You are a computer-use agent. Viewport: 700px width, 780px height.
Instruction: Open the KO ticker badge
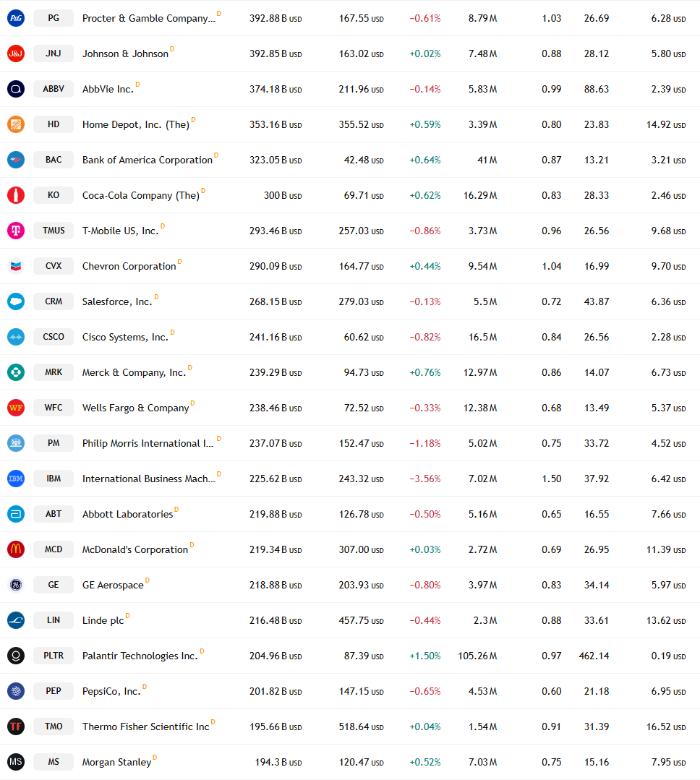(x=54, y=195)
